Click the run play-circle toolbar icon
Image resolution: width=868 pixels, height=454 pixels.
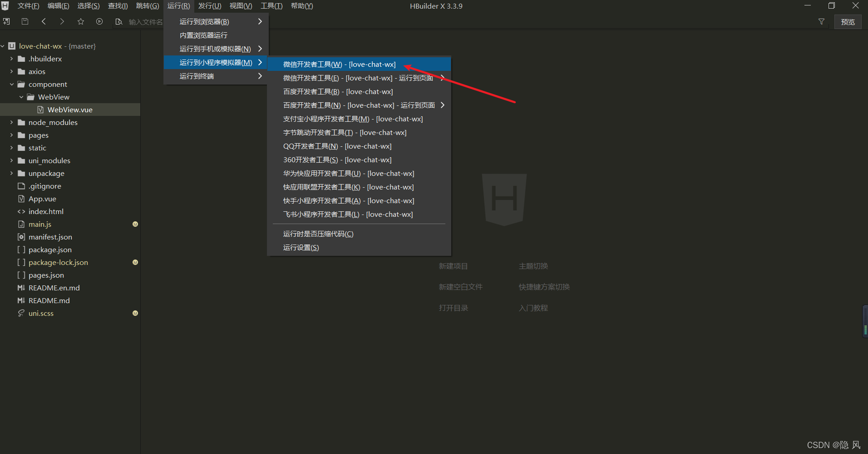click(x=99, y=21)
